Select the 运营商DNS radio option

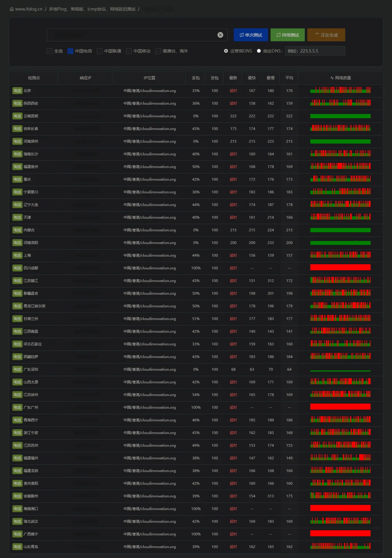click(x=226, y=51)
